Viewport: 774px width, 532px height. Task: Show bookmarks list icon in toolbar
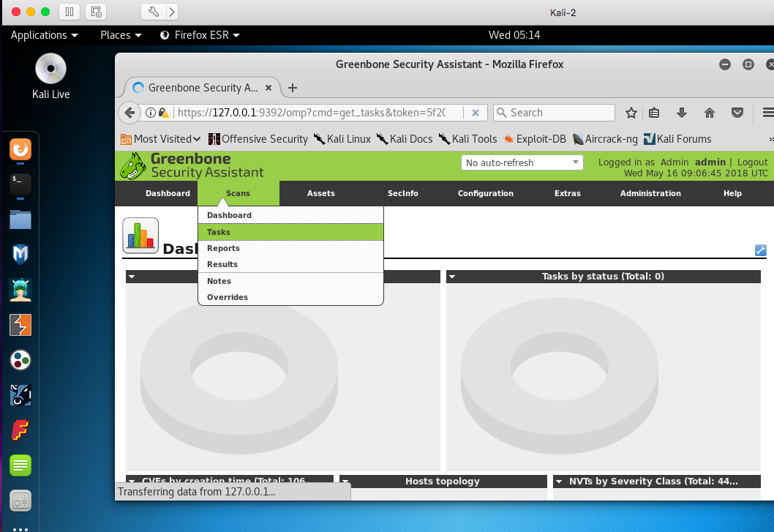(654, 113)
